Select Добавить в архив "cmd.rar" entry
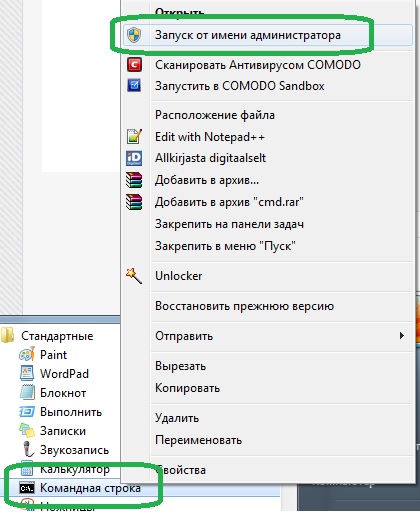 click(x=229, y=202)
